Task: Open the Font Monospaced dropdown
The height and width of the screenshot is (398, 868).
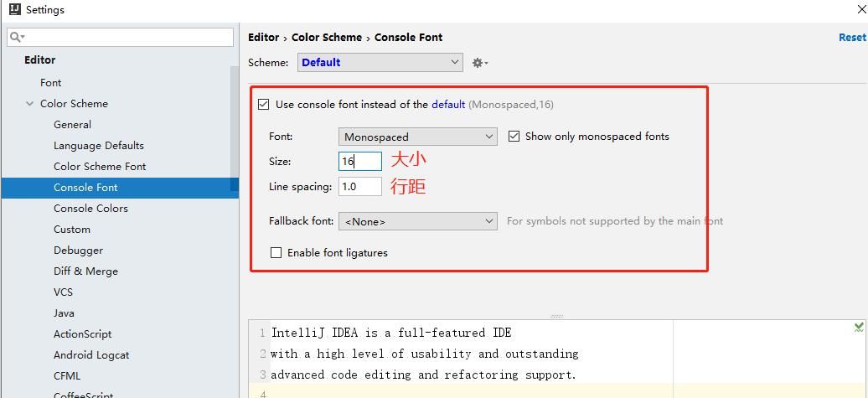Action: point(417,137)
